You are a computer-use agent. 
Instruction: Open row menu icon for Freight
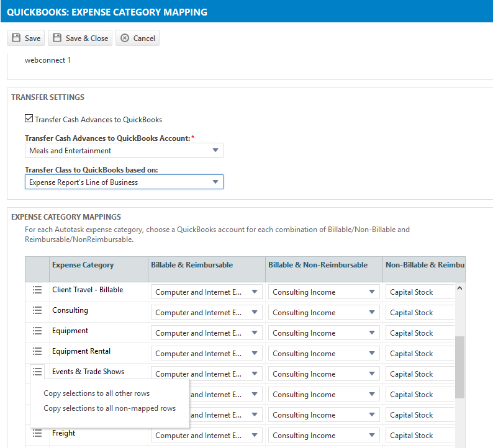pyautogui.click(x=37, y=433)
